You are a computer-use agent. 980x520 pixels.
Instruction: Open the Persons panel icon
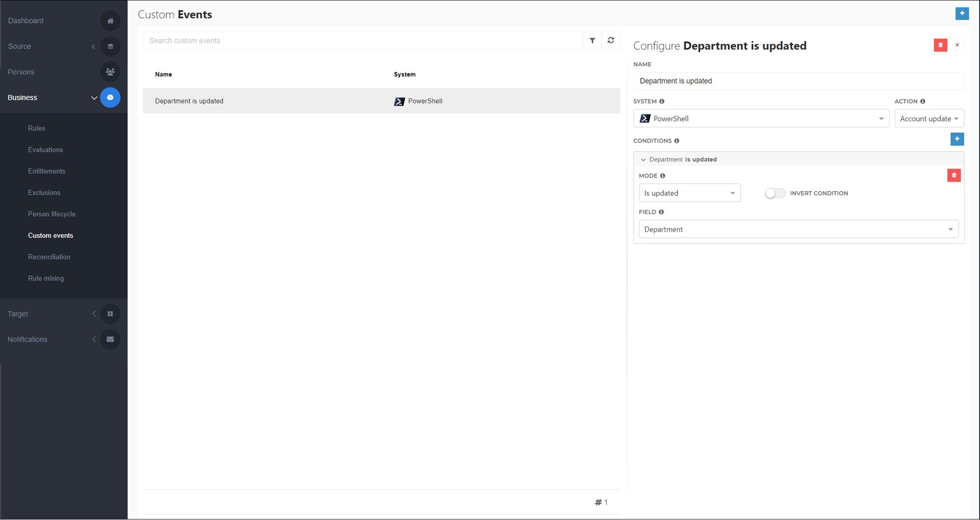110,71
